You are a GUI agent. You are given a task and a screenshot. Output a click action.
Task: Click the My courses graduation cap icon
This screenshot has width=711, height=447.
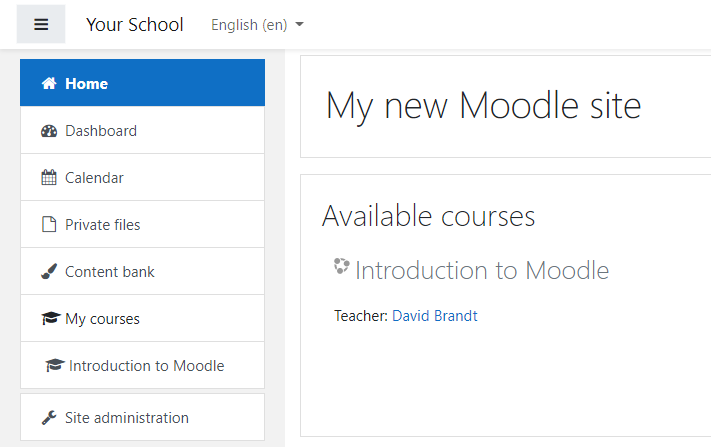pos(51,318)
